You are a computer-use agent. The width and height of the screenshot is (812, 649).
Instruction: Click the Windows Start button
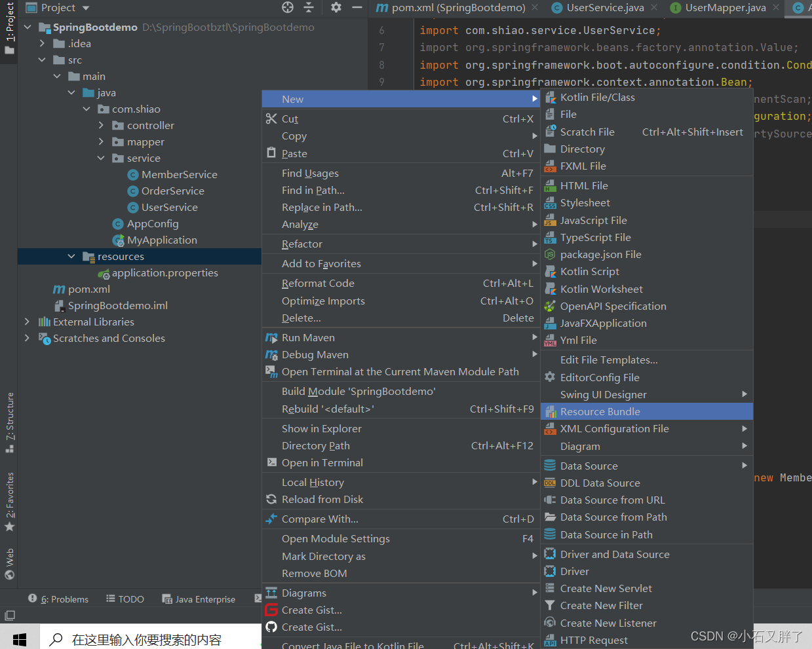click(19, 639)
